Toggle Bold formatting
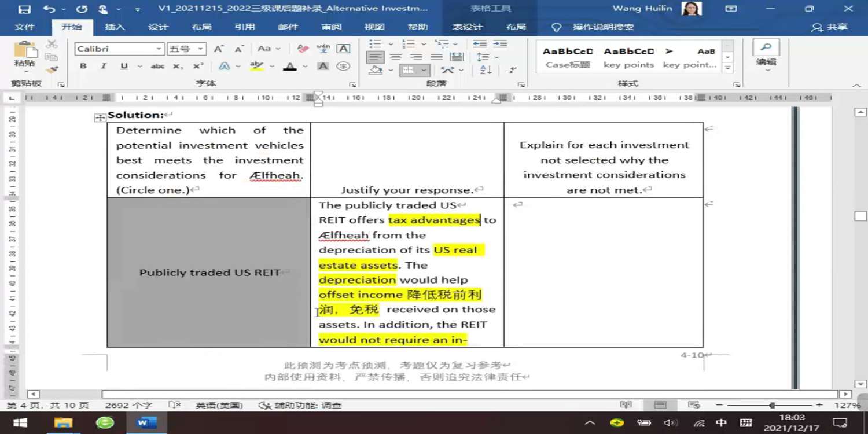Image resolution: width=868 pixels, height=434 pixels. point(83,67)
